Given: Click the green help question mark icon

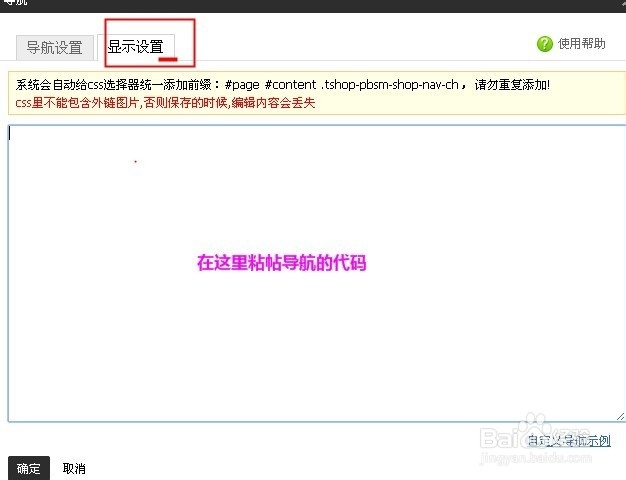Looking at the screenshot, I should (545, 44).
